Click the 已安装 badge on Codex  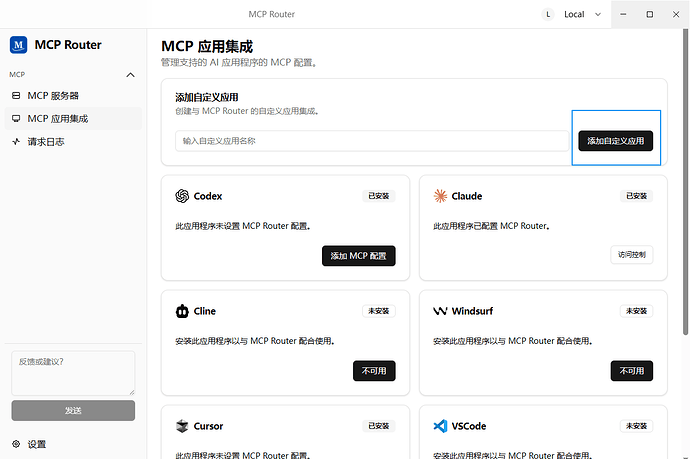(378, 196)
